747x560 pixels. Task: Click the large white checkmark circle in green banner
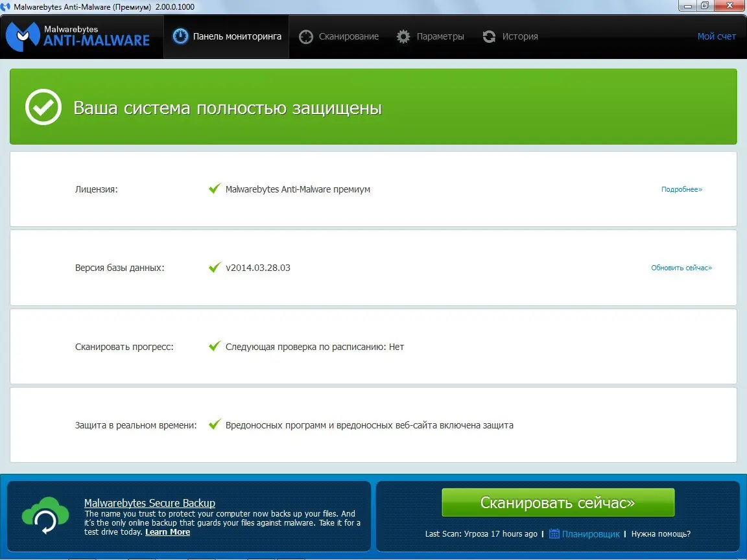tap(43, 107)
